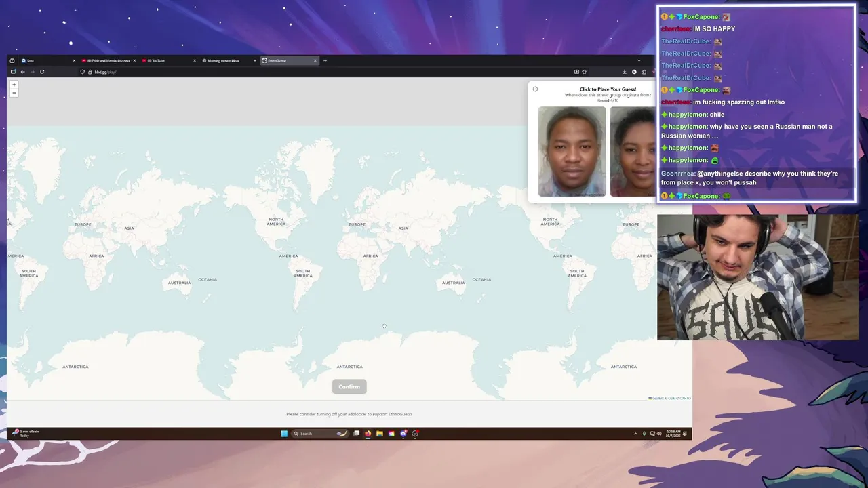
Task: Click the round account icon in toolbar
Action: point(634,72)
